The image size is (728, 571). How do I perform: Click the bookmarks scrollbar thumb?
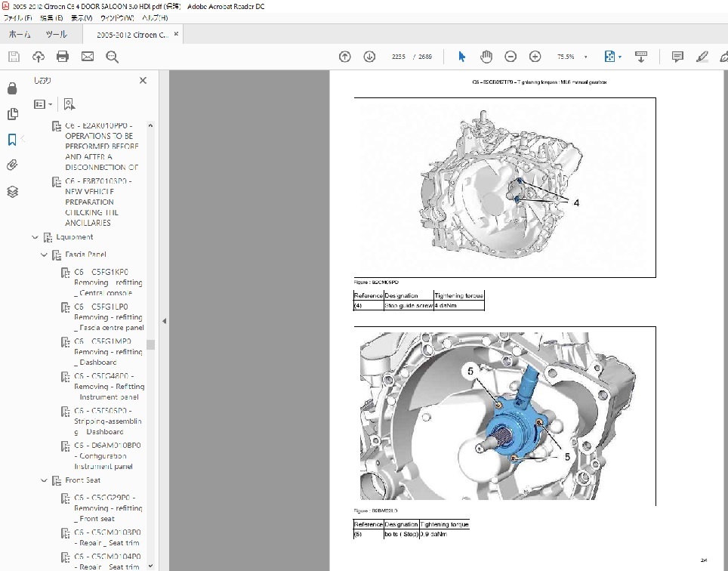point(150,344)
